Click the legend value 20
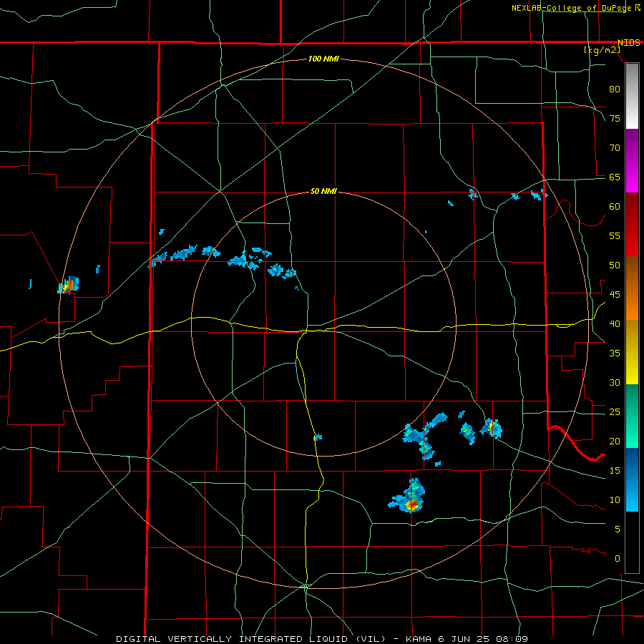Screen dimensions: 644x644 tap(615, 441)
